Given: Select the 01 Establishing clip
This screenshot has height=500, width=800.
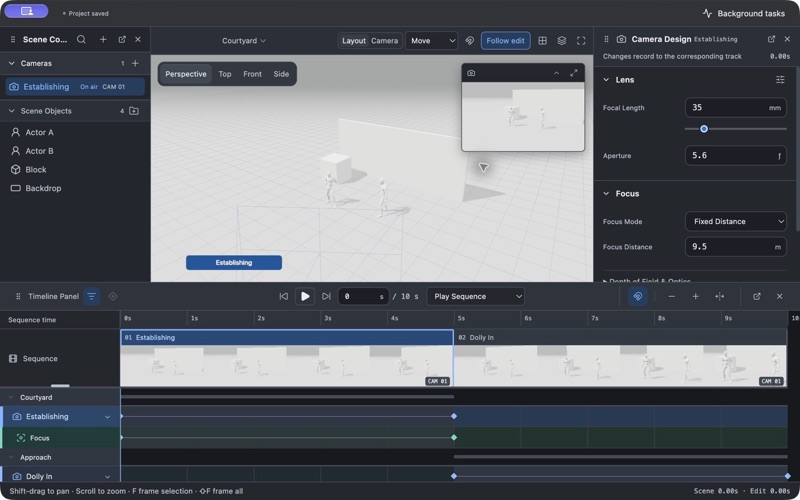Looking at the screenshot, I should [287, 358].
